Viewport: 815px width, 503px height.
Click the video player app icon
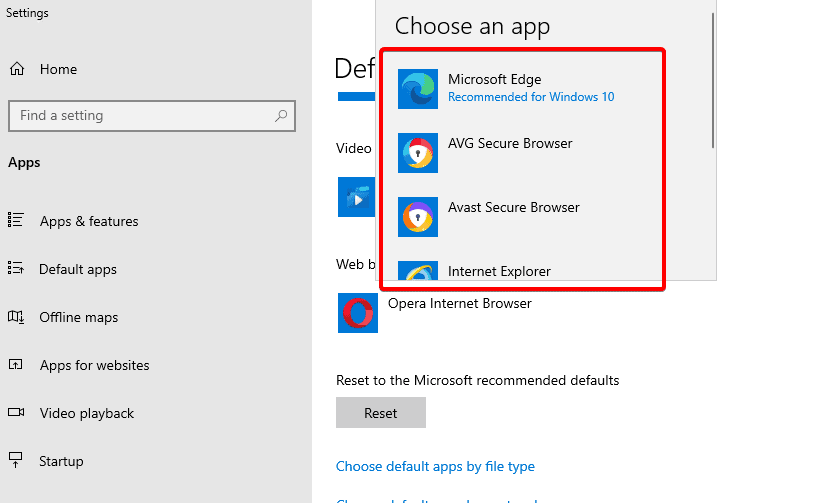click(x=356, y=197)
